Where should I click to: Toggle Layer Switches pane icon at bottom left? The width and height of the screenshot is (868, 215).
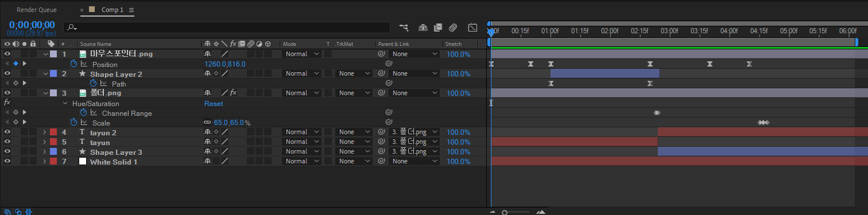pyautogui.click(x=7, y=211)
